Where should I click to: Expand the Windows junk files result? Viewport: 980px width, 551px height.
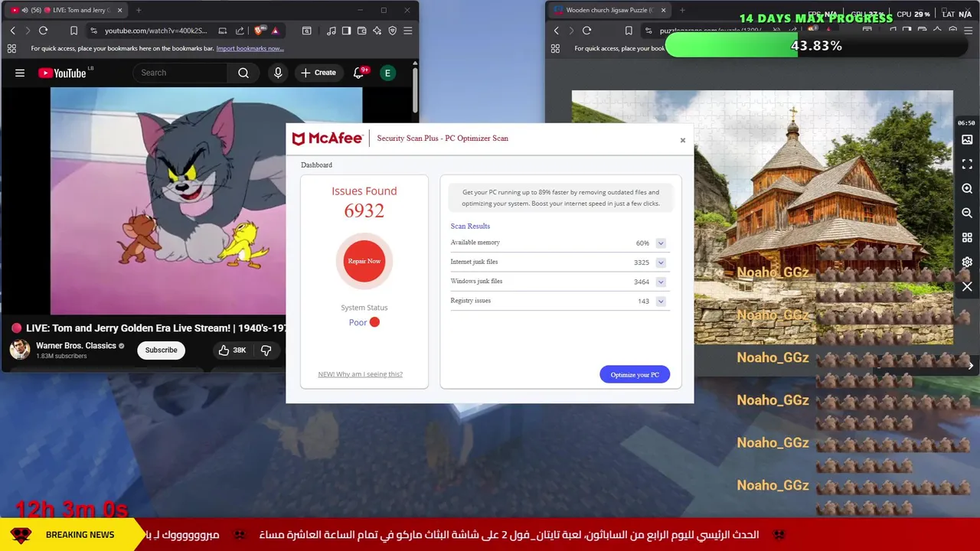(661, 282)
